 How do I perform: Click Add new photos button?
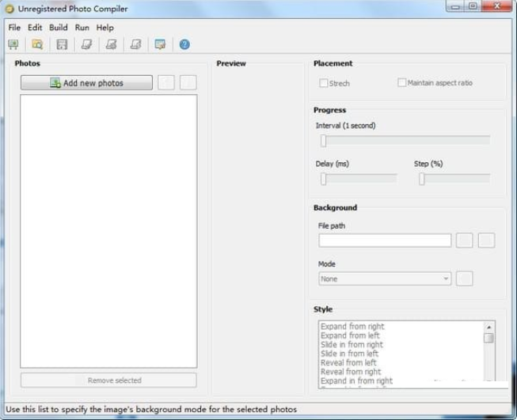pyautogui.click(x=86, y=83)
